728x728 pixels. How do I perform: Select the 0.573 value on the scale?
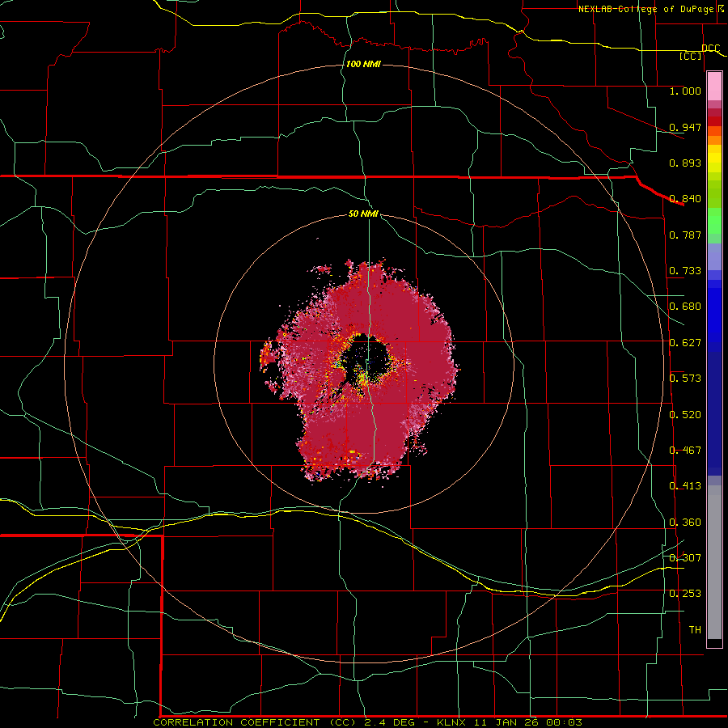(685, 379)
